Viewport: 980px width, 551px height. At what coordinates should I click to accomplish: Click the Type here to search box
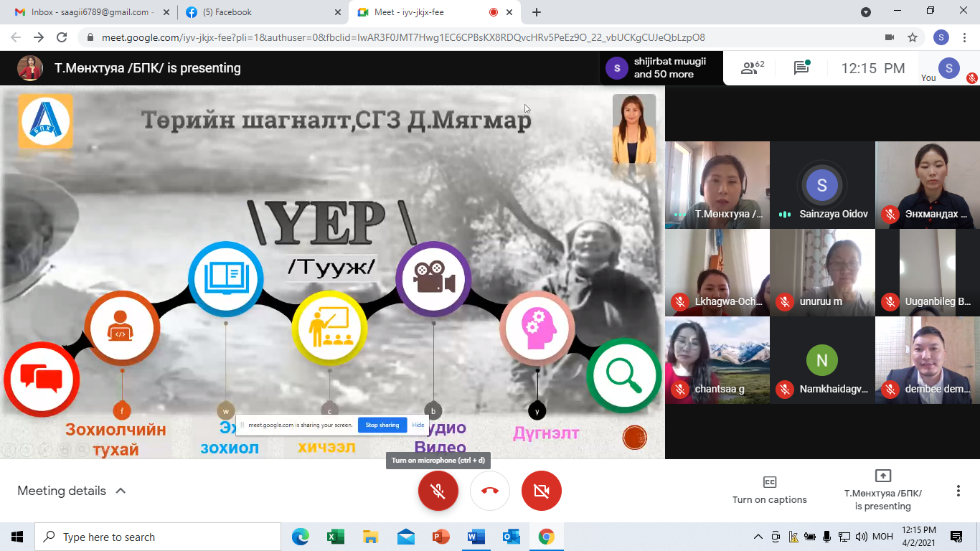pos(158,537)
